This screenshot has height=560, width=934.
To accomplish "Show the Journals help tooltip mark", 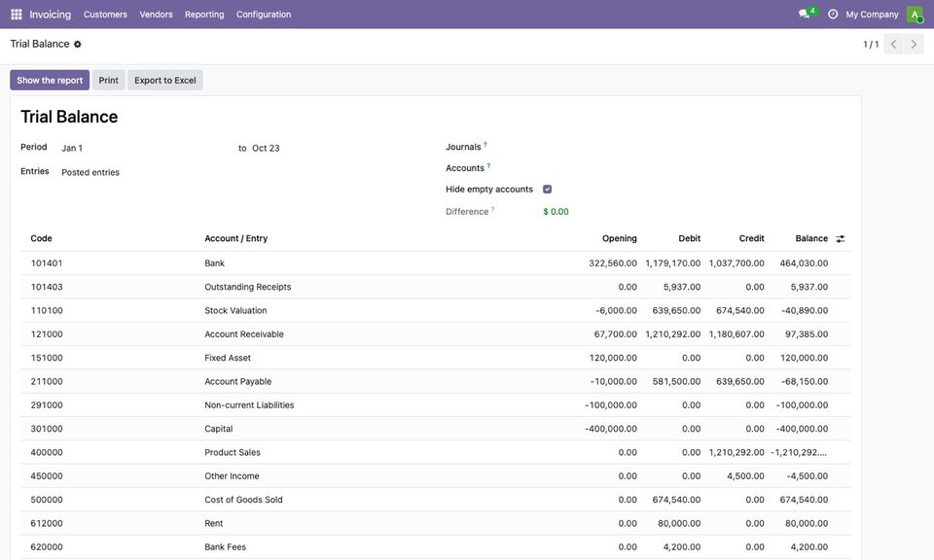I will click(485, 144).
